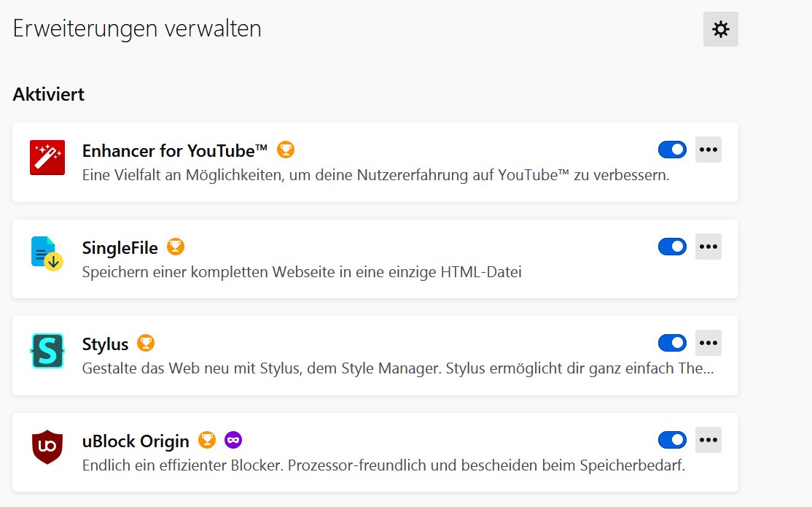Click the Enhancer for YouTube magic wand icon
The image size is (812, 507).
[47, 158]
